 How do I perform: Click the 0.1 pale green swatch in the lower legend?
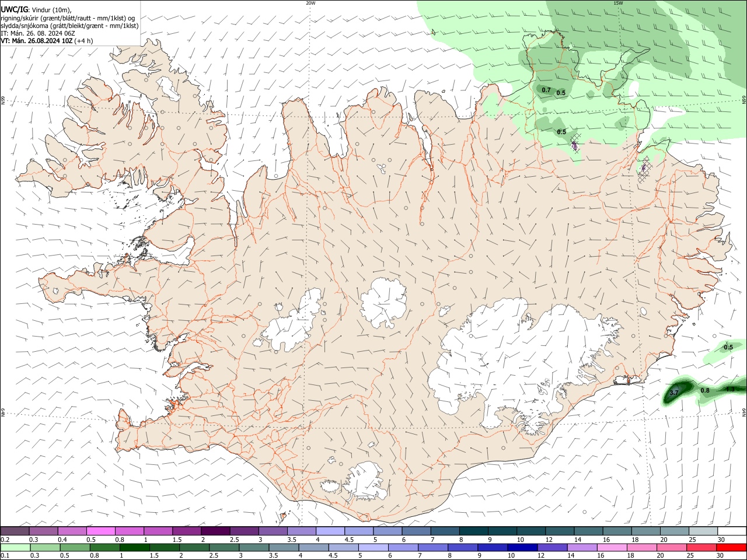tap(16, 548)
